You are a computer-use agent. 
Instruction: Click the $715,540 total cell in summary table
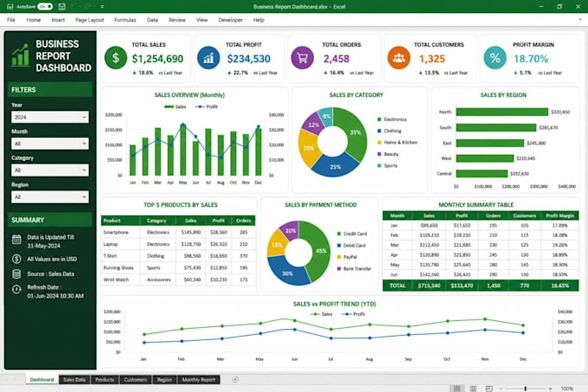pyautogui.click(x=429, y=286)
